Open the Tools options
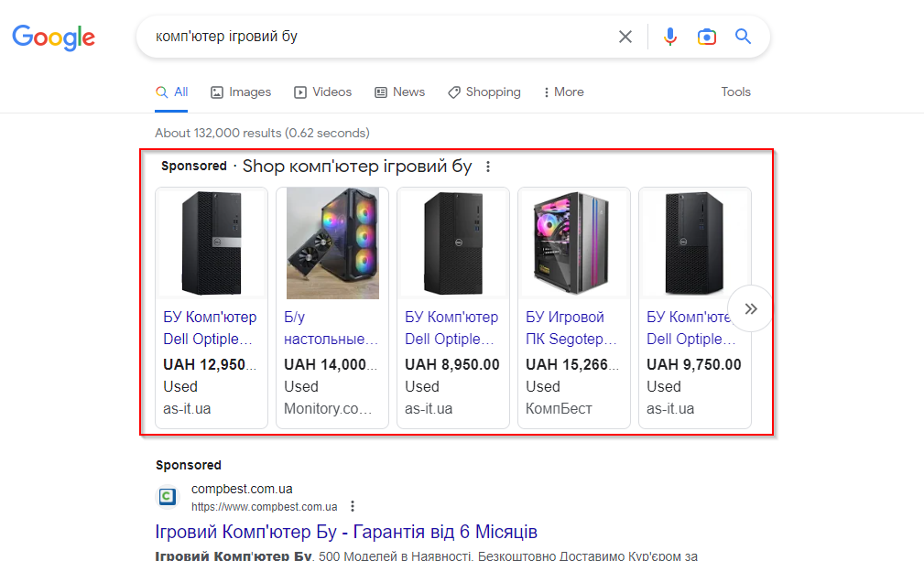924x561 pixels. coord(735,92)
